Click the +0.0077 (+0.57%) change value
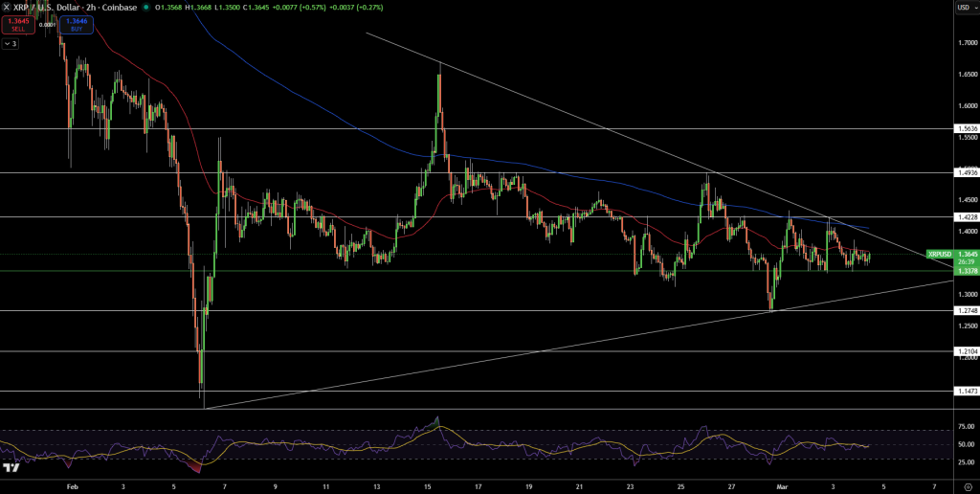Viewport: 980px width, 494px height. [x=301, y=8]
